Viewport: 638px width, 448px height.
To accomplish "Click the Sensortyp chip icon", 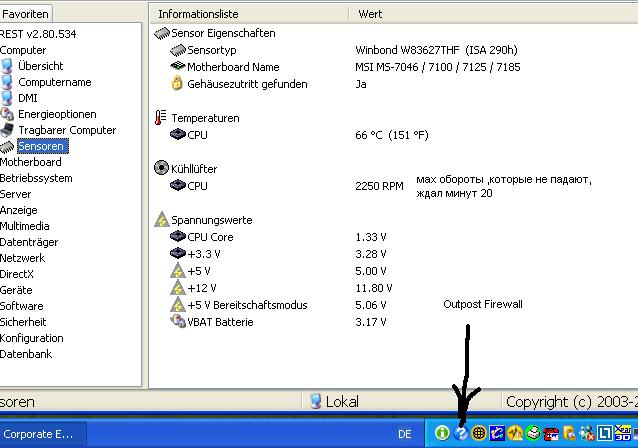I will [x=177, y=50].
